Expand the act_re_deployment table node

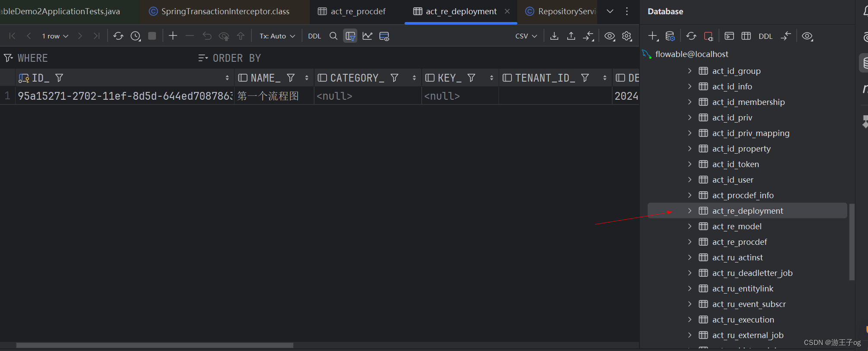[690, 211]
